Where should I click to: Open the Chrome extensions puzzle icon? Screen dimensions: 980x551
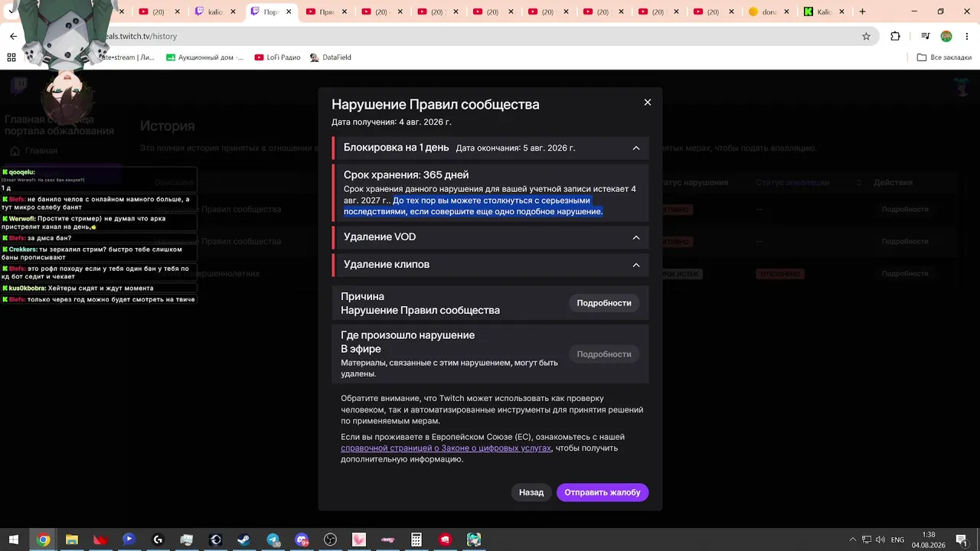895,36
